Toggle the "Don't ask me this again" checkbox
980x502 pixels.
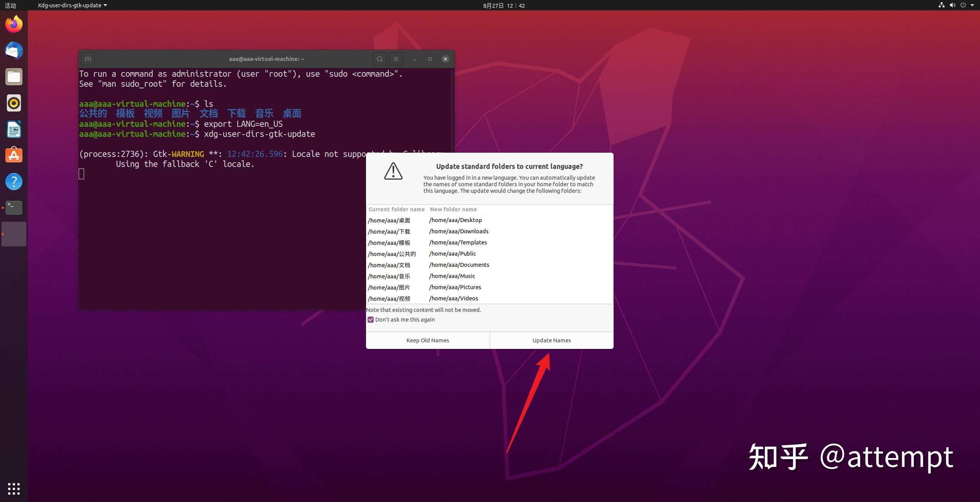pyautogui.click(x=371, y=320)
